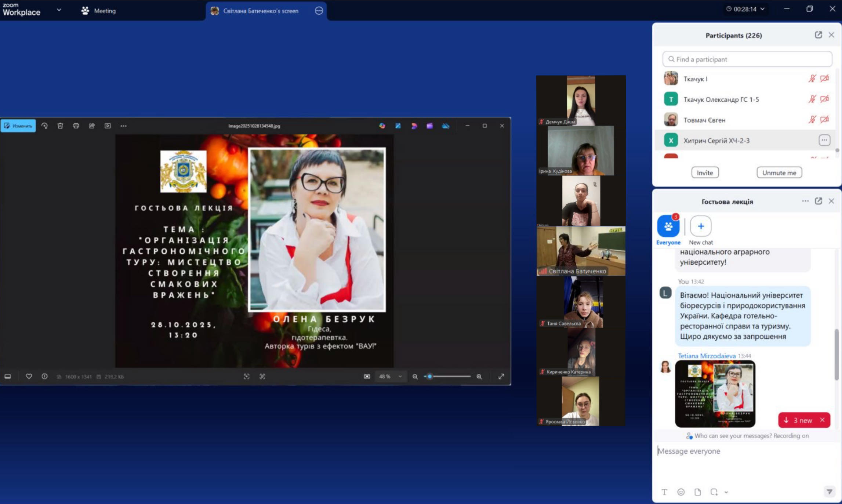
Task: Click the Unmute me button
Action: [x=779, y=173]
